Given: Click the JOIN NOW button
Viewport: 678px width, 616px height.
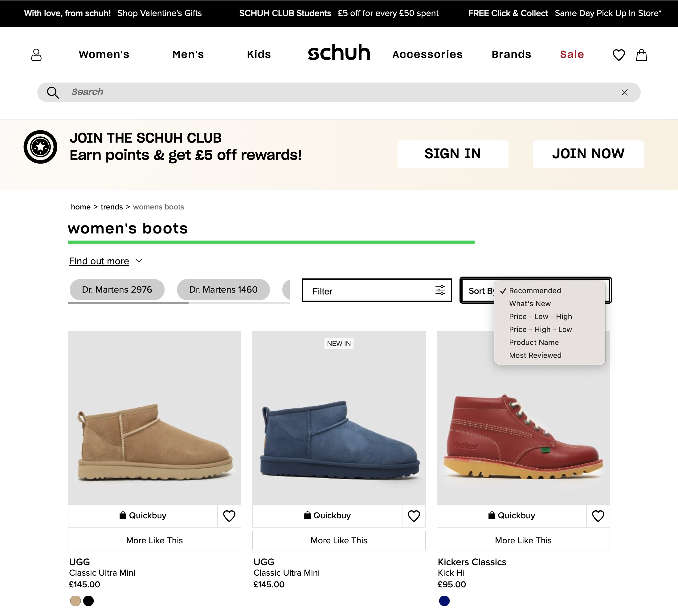Looking at the screenshot, I should [588, 154].
